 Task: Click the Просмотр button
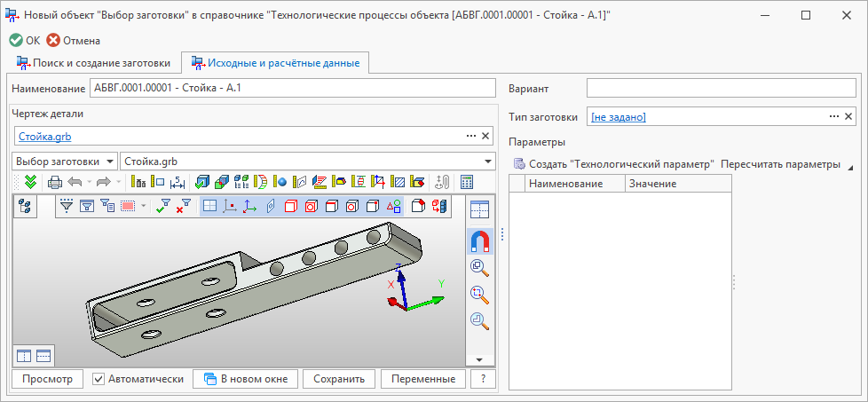(x=47, y=379)
